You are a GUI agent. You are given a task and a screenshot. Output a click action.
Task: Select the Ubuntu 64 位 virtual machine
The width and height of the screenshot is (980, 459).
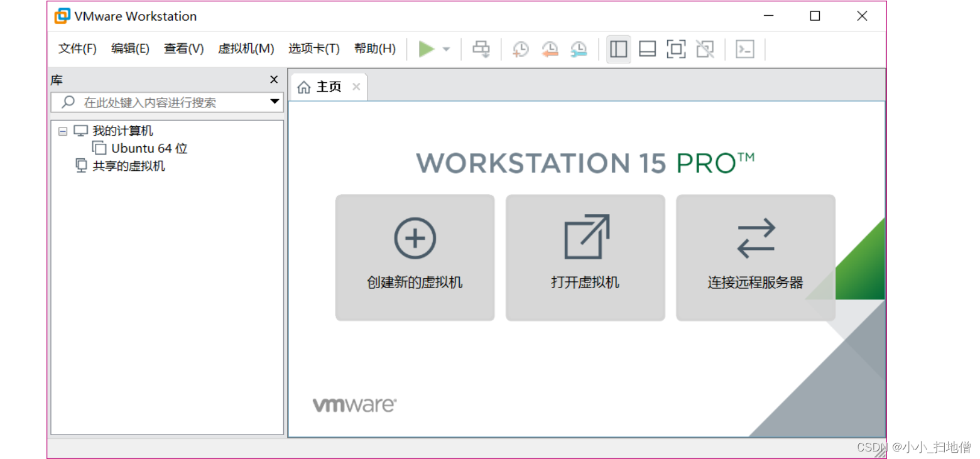tap(150, 149)
